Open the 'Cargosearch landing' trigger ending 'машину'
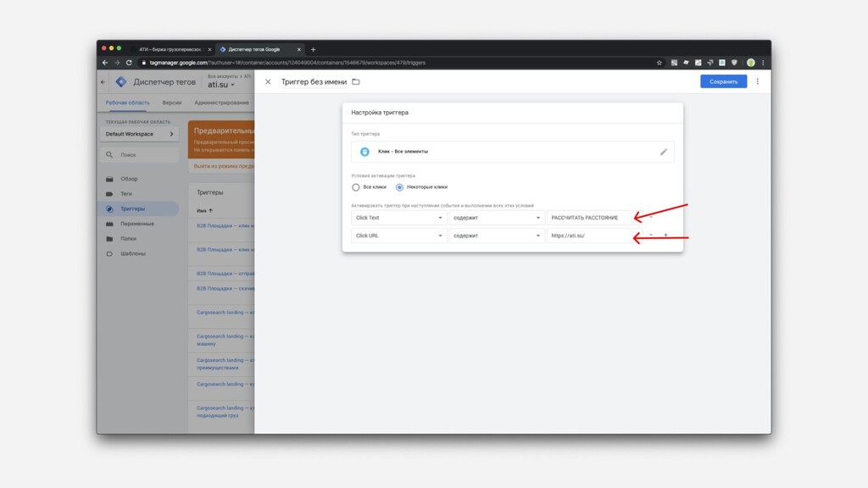This screenshot has width=868, height=488. [x=225, y=340]
